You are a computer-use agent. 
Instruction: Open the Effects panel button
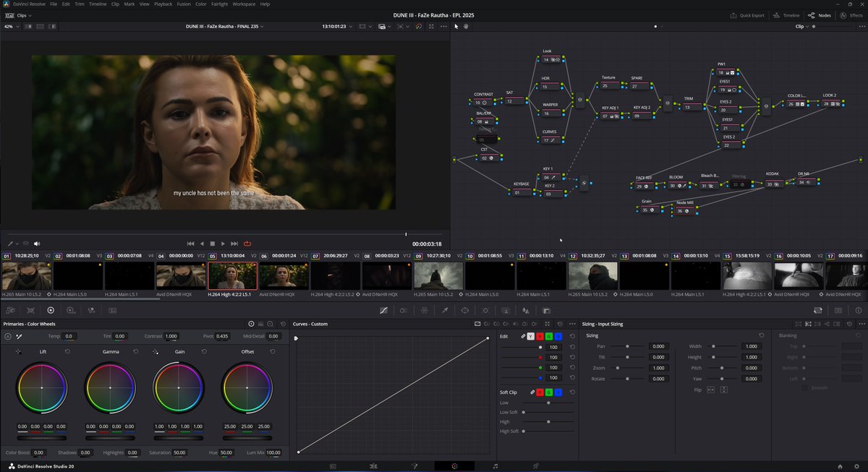coord(852,14)
